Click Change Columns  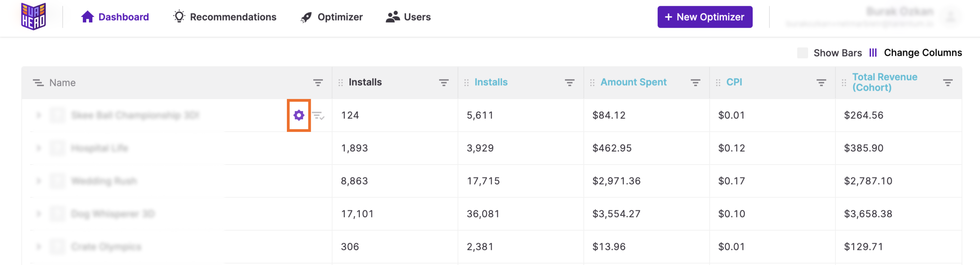click(x=922, y=52)
